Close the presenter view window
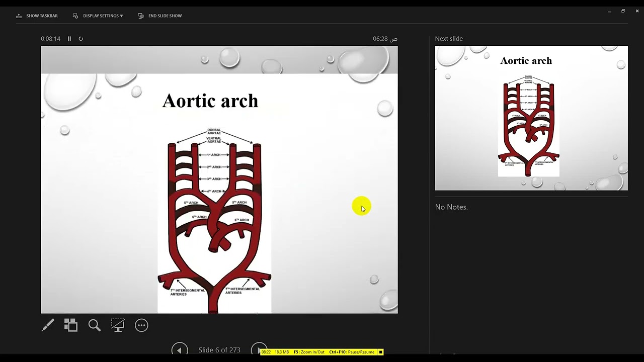 (637, 11)
